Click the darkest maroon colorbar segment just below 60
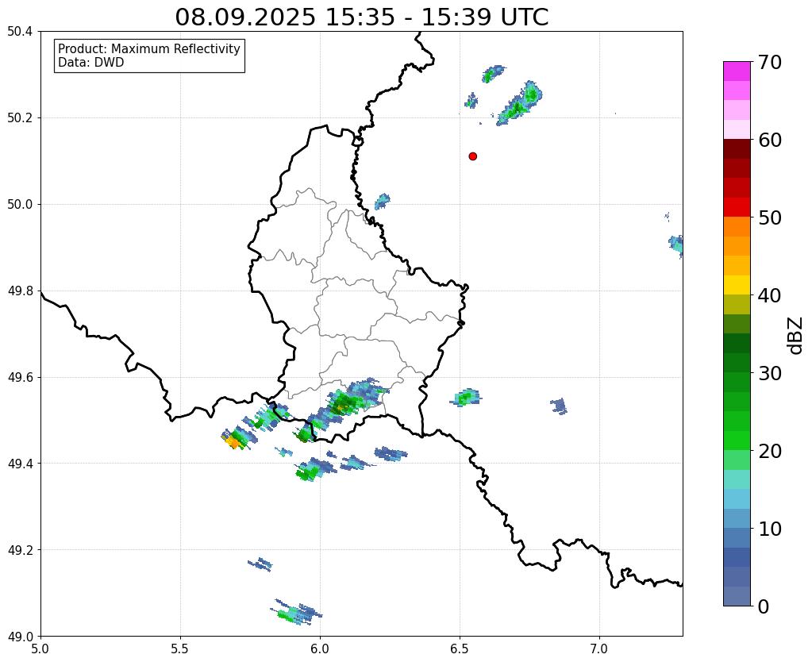 click(737, 149)
